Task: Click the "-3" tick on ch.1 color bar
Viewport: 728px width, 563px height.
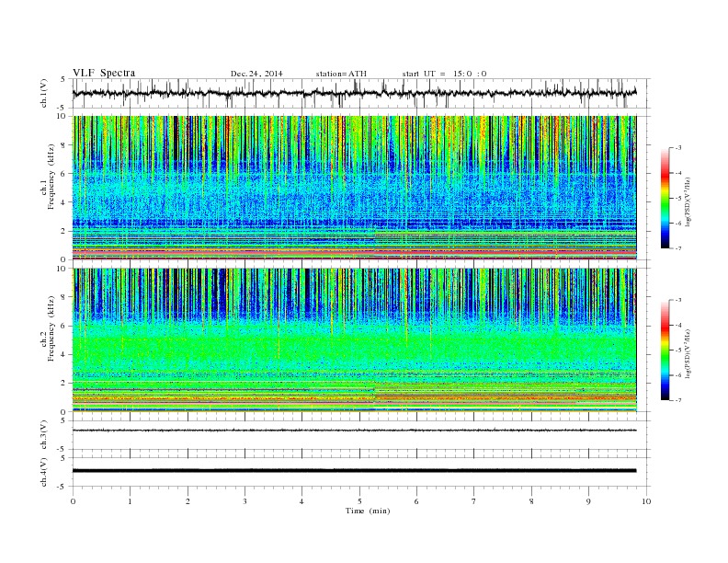Action: click(x=678, y=148)
